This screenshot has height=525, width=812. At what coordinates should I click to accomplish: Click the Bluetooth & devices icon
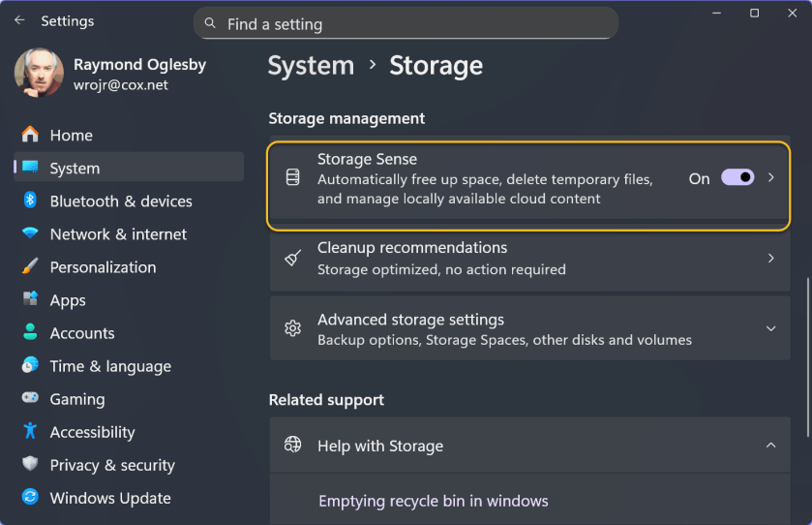pyautogui.click(x=30, y=201)
